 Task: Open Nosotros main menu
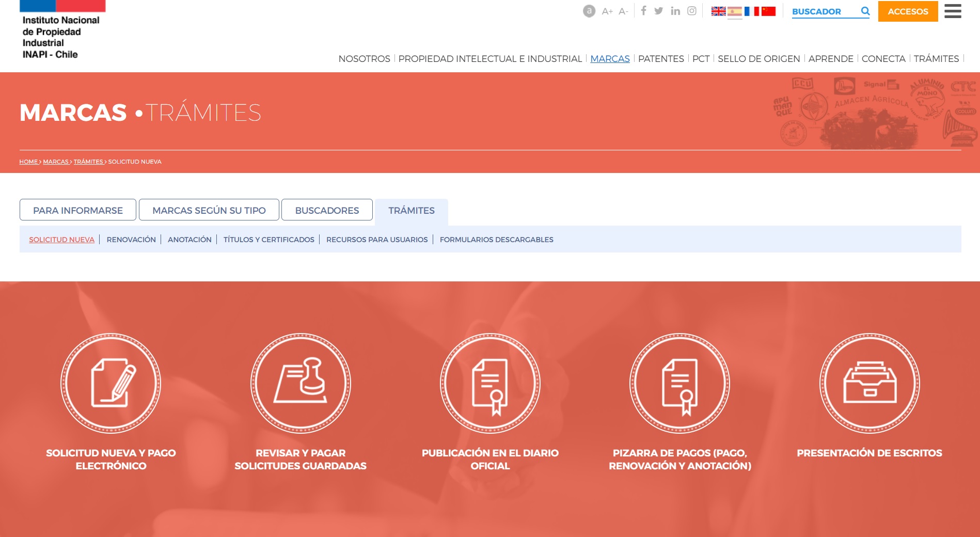tap(364, 59)
